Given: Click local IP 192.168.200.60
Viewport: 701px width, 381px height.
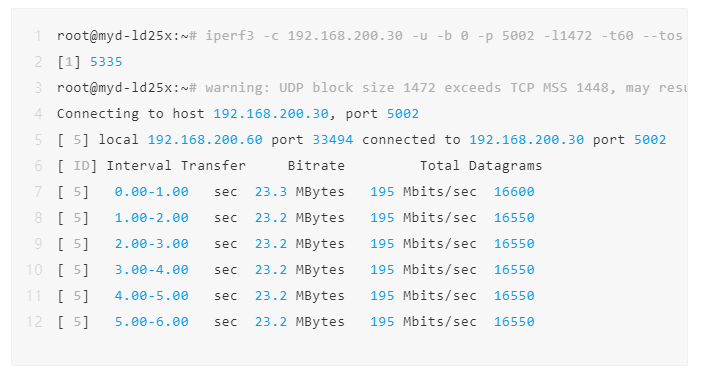Looking at the screenshot, I should click(205, 140).
